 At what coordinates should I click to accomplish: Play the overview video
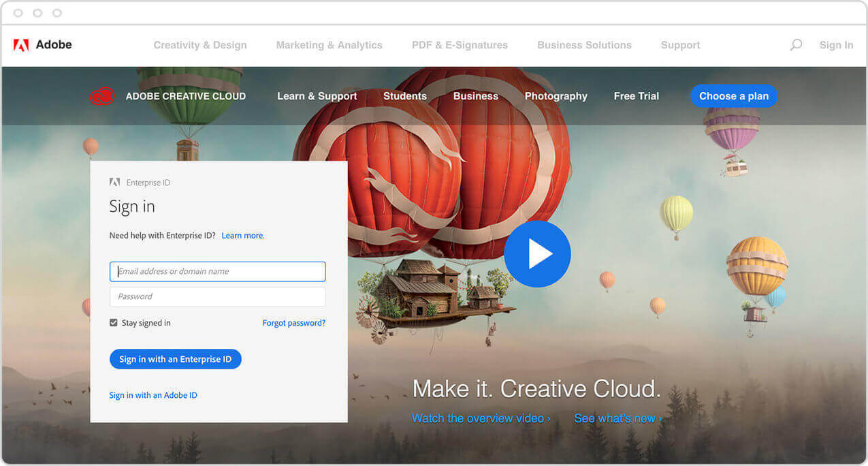click(x=537, y=253)
